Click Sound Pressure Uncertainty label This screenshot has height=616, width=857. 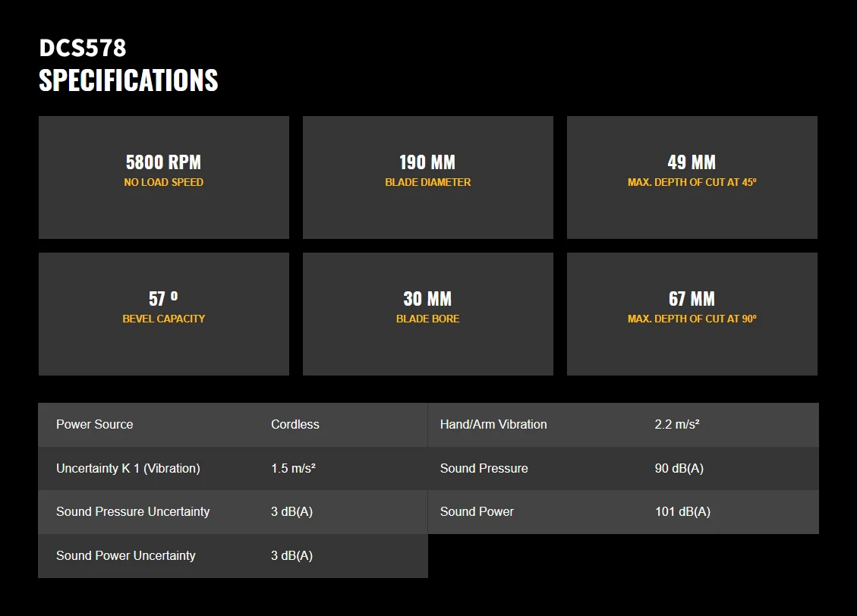click(x=133, y=512)
